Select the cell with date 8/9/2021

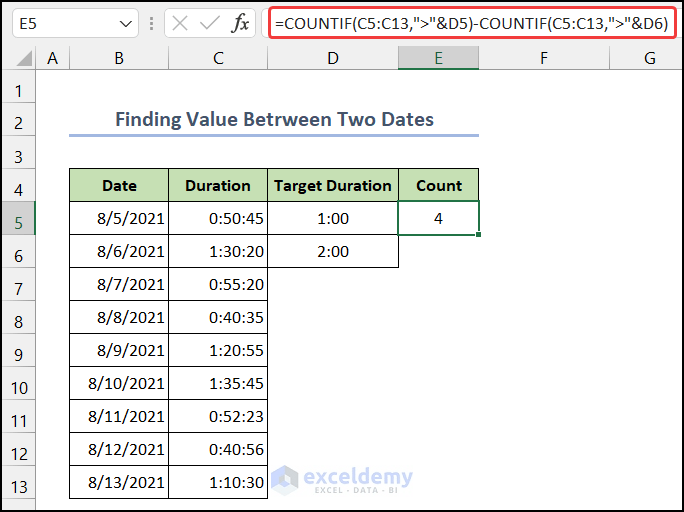[119, 350]
